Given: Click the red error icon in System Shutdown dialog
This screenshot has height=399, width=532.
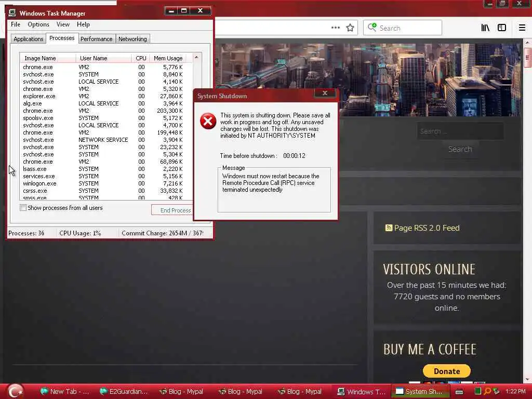Looking at the screenshot, I should [x=208, y=121].
